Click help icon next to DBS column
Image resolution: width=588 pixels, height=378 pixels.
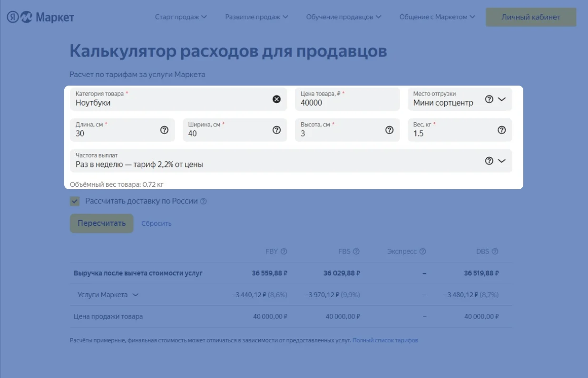pyautogui.click(x=495, y=252)
